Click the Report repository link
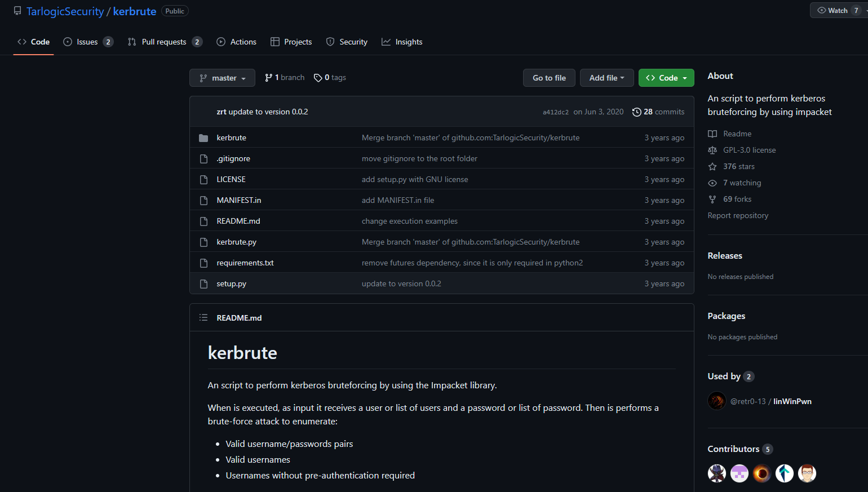This screenshot has height=492, width=868. click(738, 216)
